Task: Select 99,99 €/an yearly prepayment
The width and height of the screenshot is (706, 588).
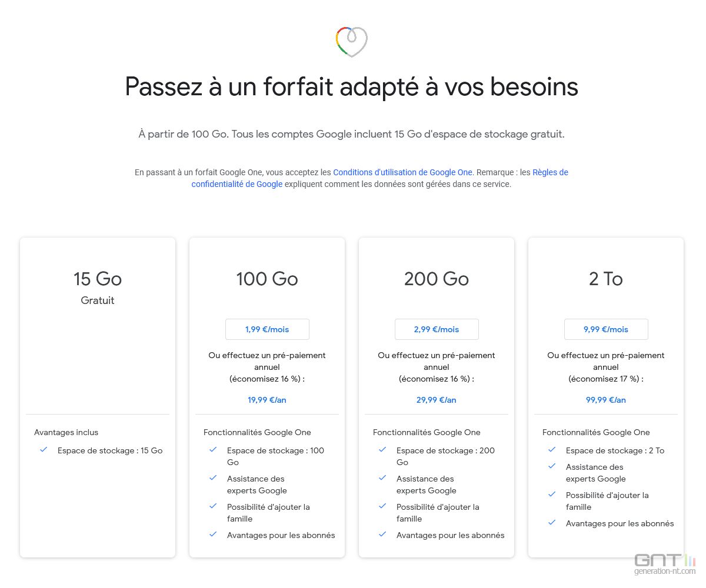Action: point(606,400)
